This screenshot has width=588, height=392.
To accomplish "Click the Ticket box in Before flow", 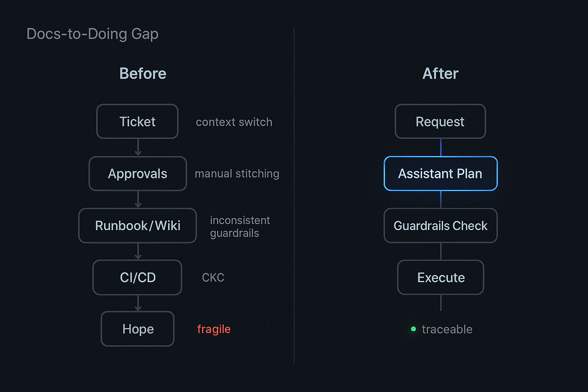I will click(x=137, y=122).
